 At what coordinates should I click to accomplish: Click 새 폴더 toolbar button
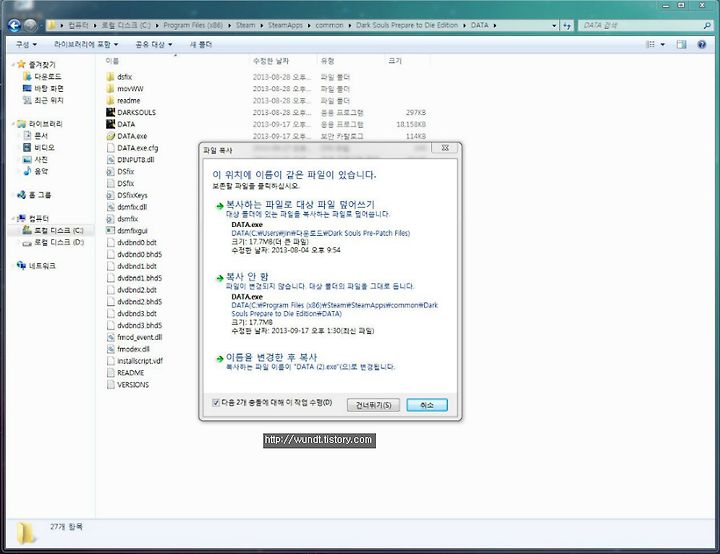[x=201, y=44]
